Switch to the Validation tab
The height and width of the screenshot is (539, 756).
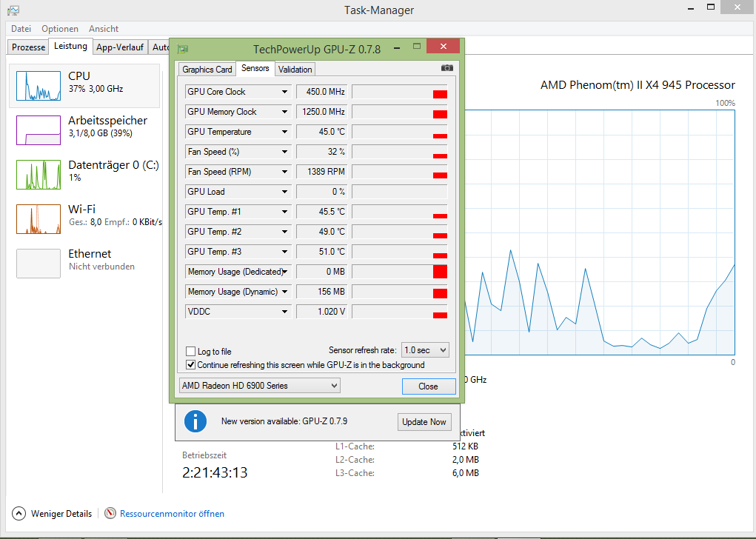pos(295,70)
